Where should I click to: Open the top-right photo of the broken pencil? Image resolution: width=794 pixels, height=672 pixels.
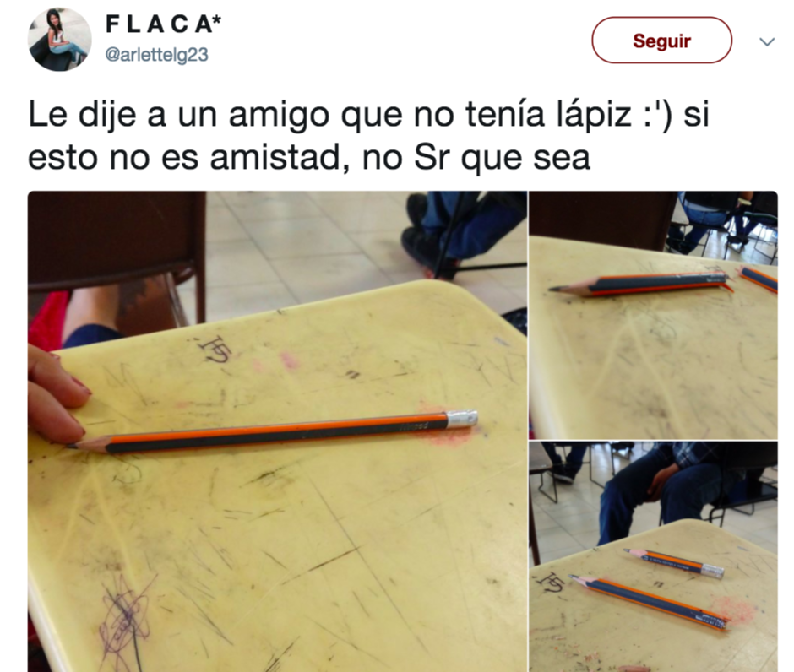click(653, 315)
